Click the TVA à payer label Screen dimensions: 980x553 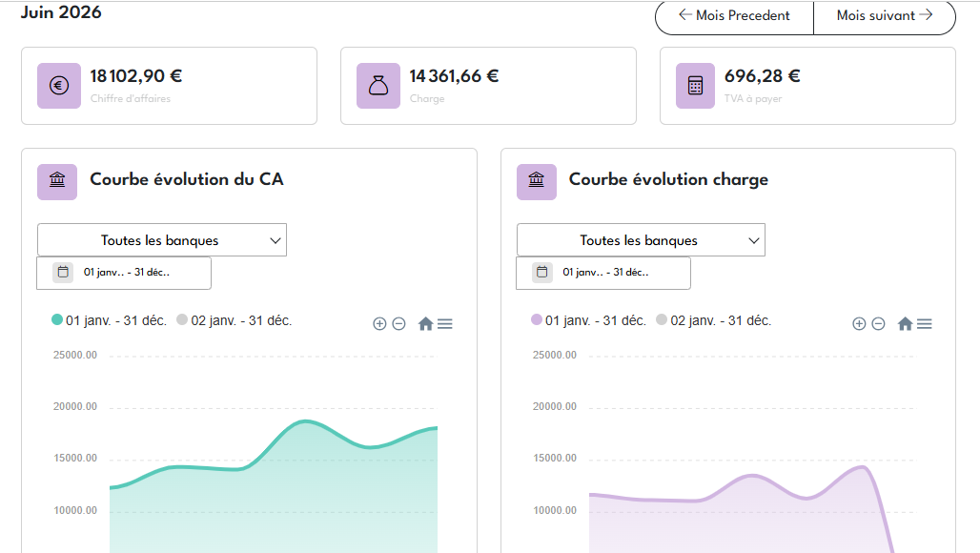[753, 99]
